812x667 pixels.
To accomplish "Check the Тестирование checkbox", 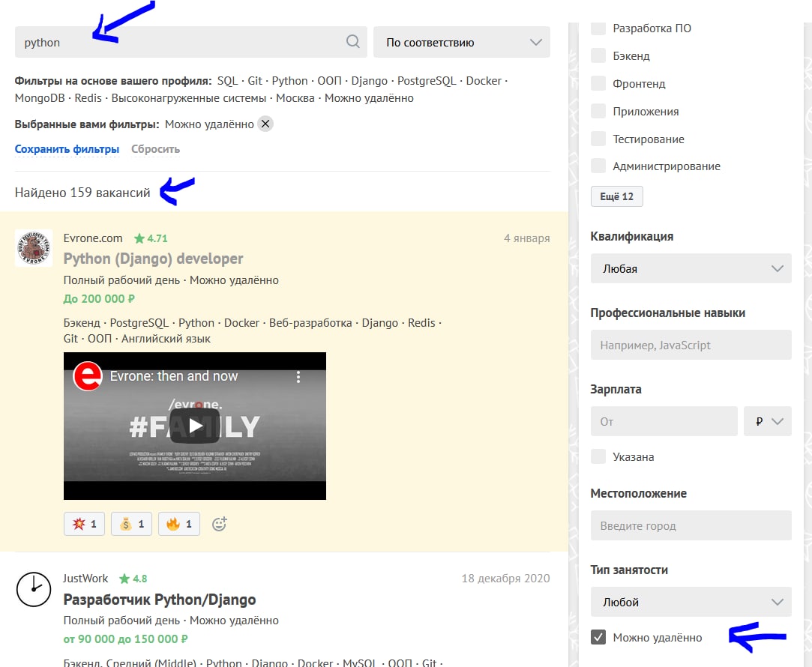I will tap(598, 139).
